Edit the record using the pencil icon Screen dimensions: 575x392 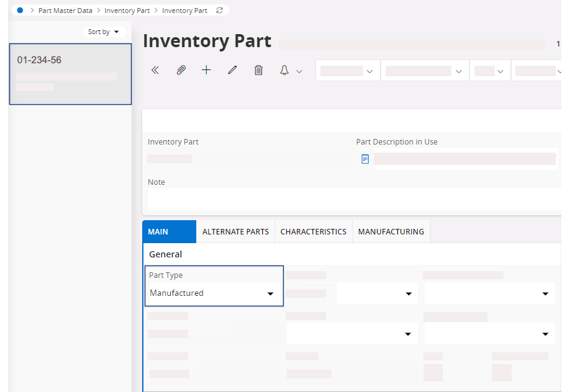point(232,71)
